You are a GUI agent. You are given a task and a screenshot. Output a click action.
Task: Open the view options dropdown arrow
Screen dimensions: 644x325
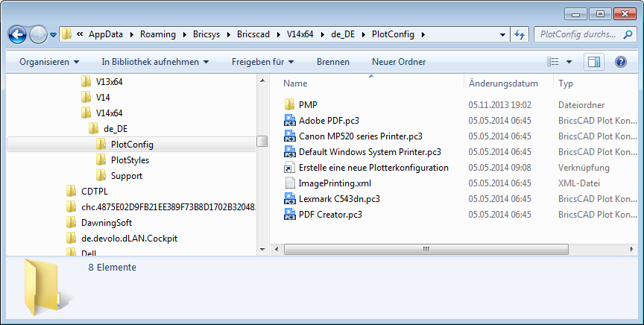(x=569, y=62)
